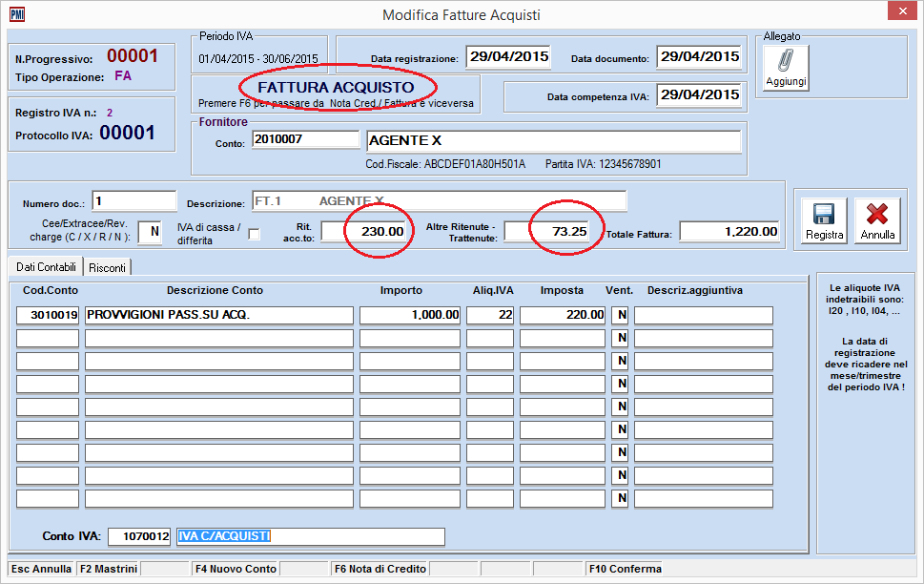Toggle the IVA di cassa / differita checkbox

254,235
